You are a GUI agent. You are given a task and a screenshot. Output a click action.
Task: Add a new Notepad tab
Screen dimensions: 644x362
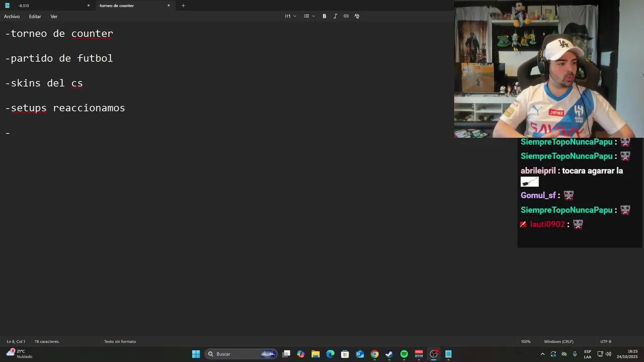click(183, 6)
